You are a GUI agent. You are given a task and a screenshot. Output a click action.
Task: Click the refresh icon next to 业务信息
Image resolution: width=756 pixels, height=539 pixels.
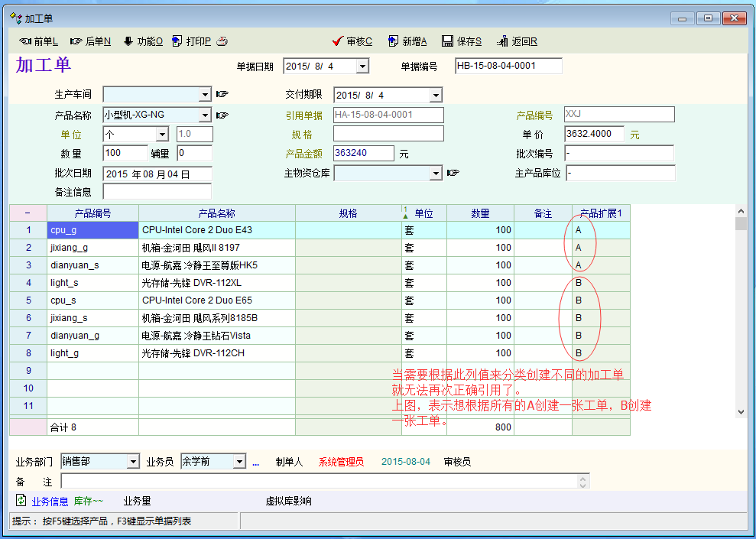click(x=21, y=501)
